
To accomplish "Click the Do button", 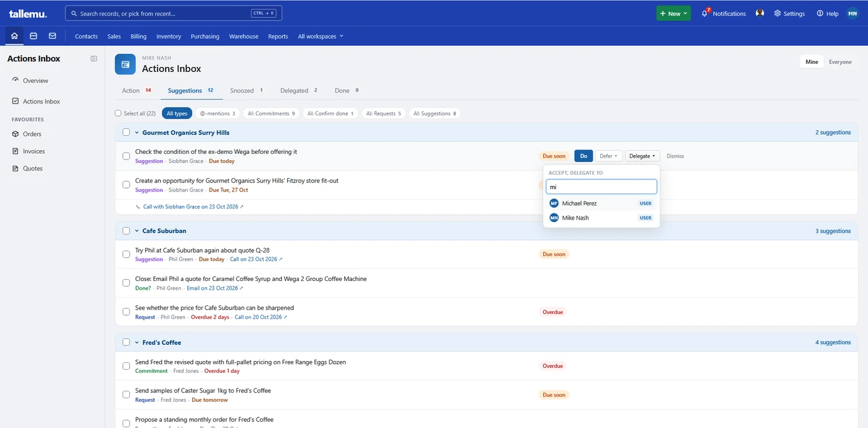I will tap(583, 156).
